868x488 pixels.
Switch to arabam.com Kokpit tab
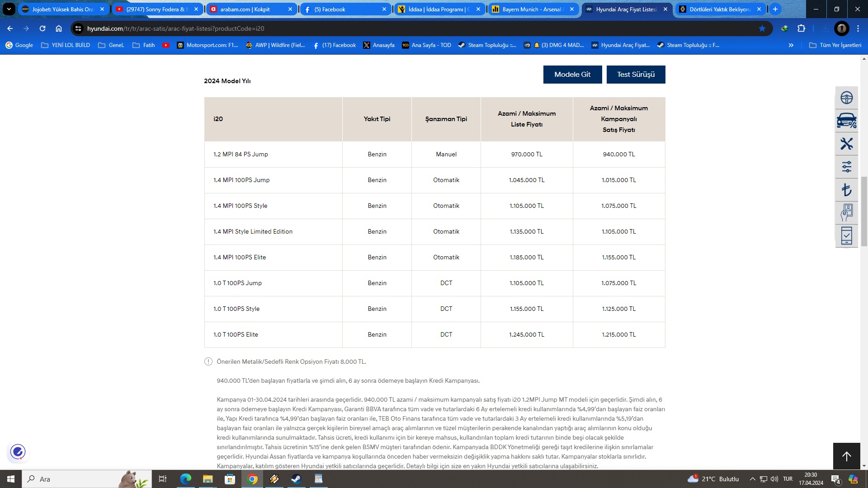click(x=251, y=9)
